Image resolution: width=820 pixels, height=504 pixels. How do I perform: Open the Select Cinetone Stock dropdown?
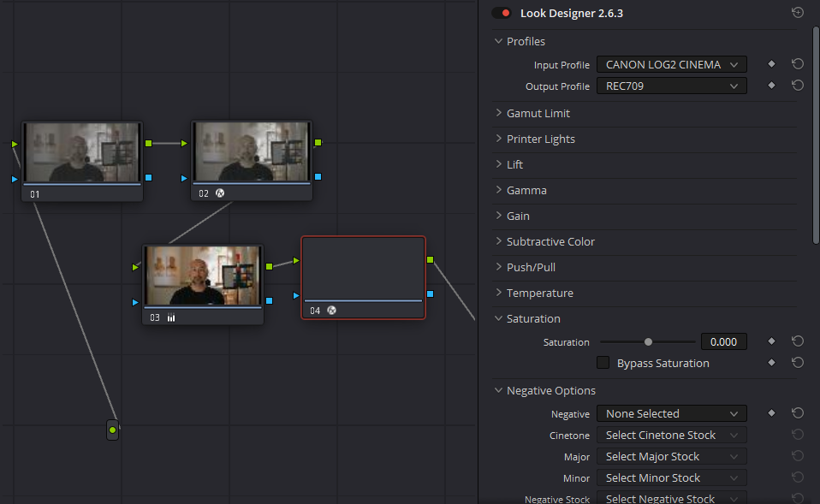point(671,435)
